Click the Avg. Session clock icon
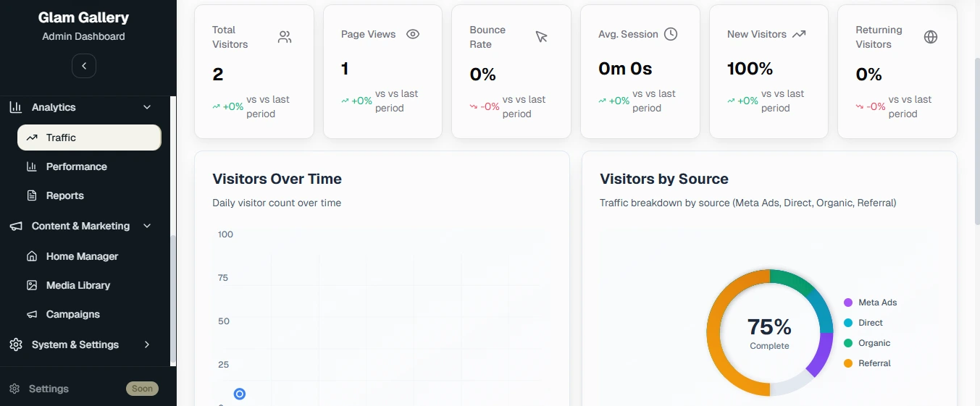This screenshot has height=406, width=980. (671, 34)
